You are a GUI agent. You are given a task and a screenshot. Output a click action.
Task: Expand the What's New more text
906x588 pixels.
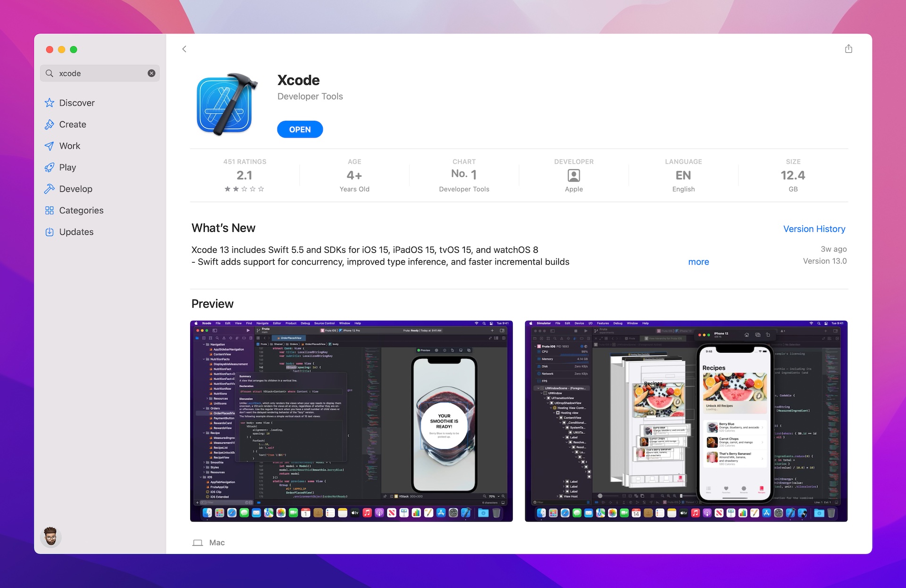699,261
